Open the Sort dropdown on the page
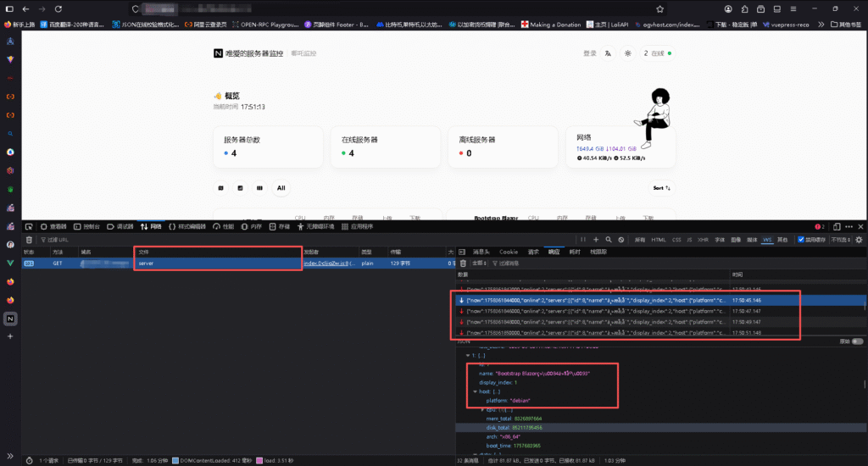868x466 pixels. 661,188
